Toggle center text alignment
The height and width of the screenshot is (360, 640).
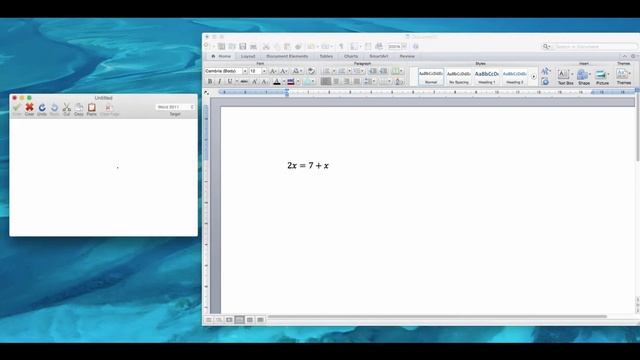[336, 82]
